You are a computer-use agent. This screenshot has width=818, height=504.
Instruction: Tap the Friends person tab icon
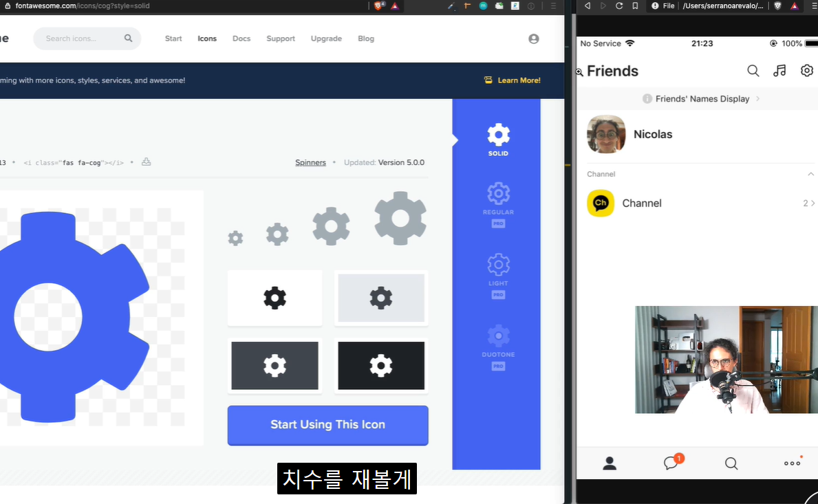(x=610, y=463)
